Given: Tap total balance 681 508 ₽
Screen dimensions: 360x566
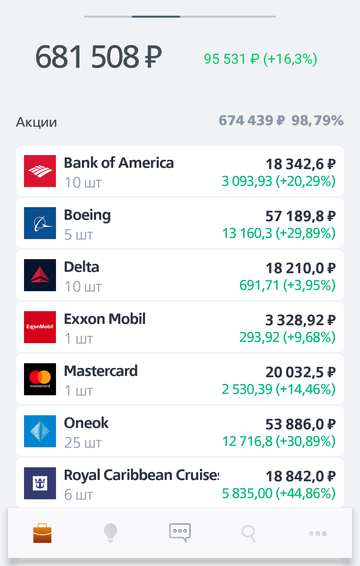Looking at the screenshot, I should coord(98,57).
